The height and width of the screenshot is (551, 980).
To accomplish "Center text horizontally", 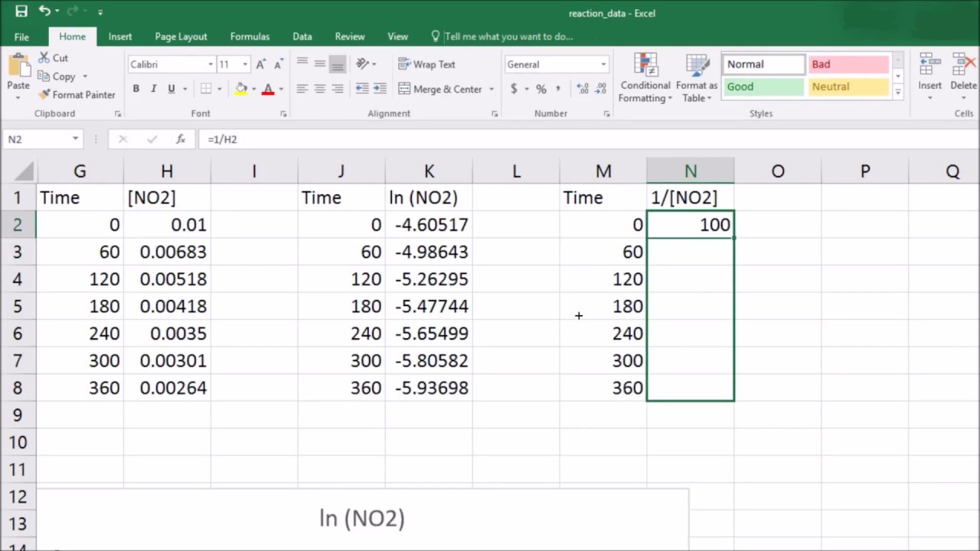I will (x=320, y=89).
